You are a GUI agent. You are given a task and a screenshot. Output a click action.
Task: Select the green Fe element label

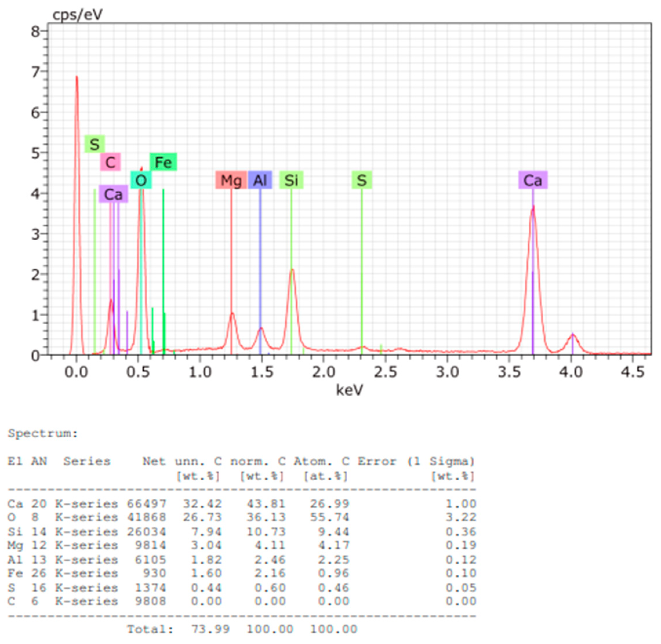point(164,162)
